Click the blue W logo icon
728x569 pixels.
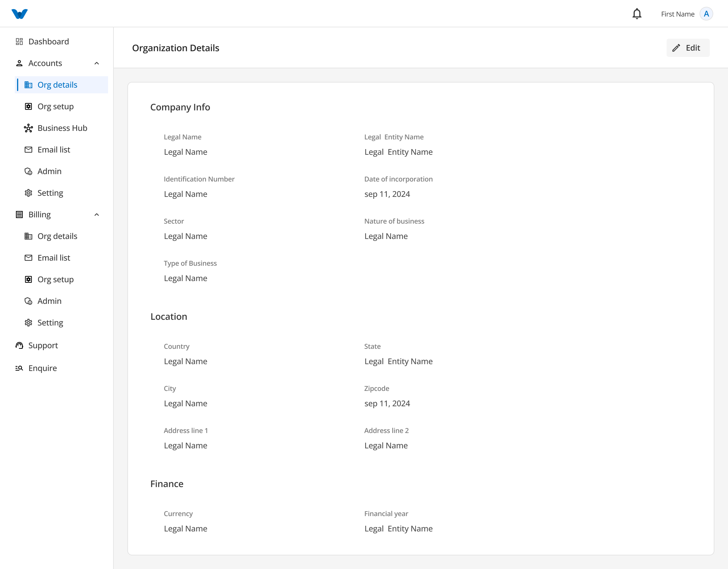[x=20, y=14]
